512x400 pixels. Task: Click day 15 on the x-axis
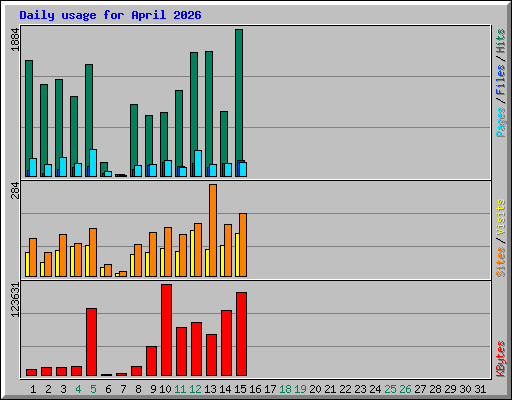240,389
